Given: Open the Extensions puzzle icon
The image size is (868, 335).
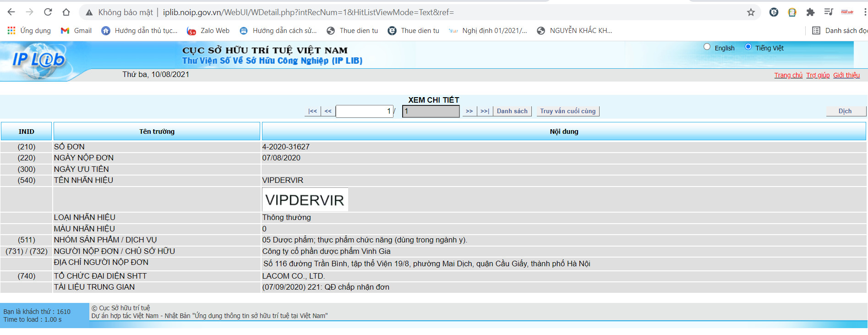Looking at the screenshot, I should [810, 12].
